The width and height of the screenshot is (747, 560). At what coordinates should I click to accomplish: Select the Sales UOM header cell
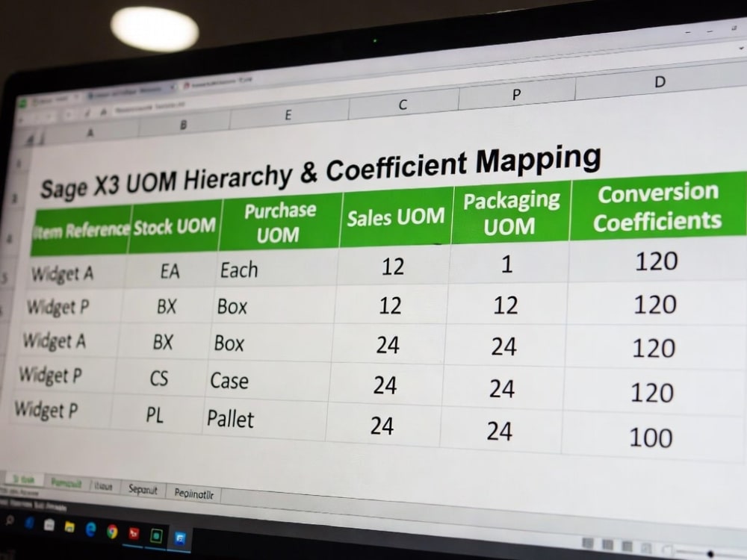(395, 217)
